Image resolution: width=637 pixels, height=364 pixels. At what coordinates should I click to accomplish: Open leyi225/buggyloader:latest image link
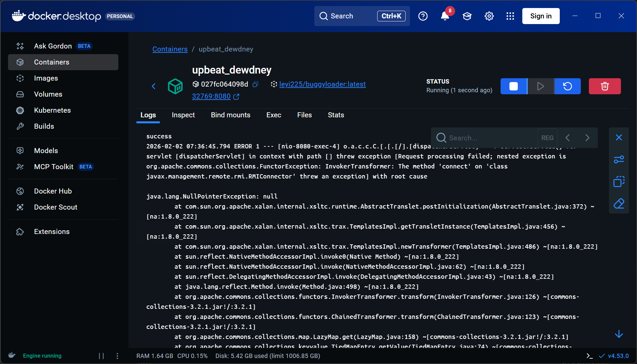pos(322,84)
